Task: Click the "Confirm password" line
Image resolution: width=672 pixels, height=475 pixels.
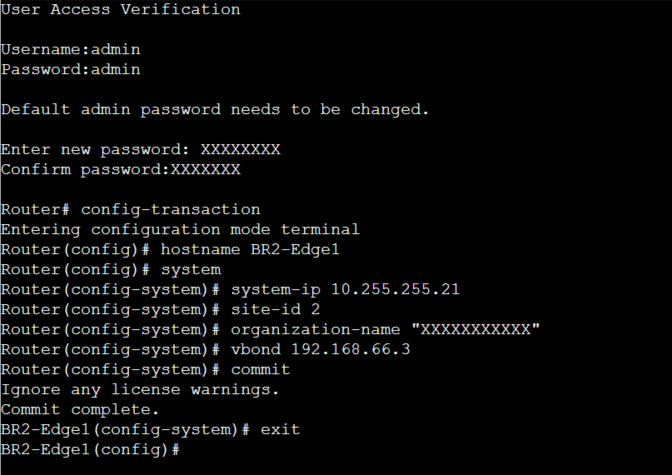Action: click(x=120, y=169)
